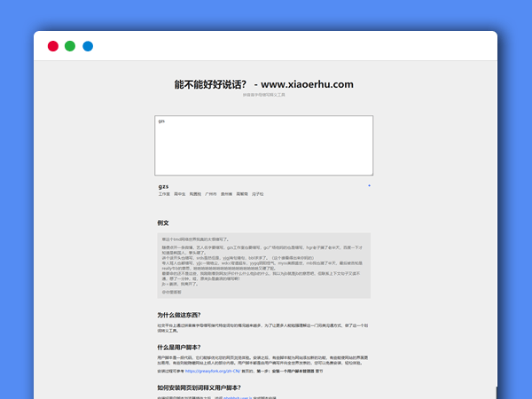Click the red window dot

point(52,46)
